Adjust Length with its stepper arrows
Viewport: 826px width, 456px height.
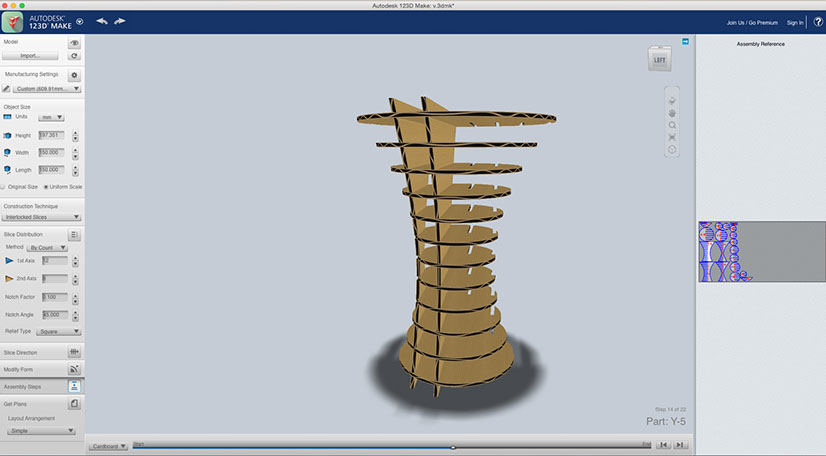tap(75, 171)
